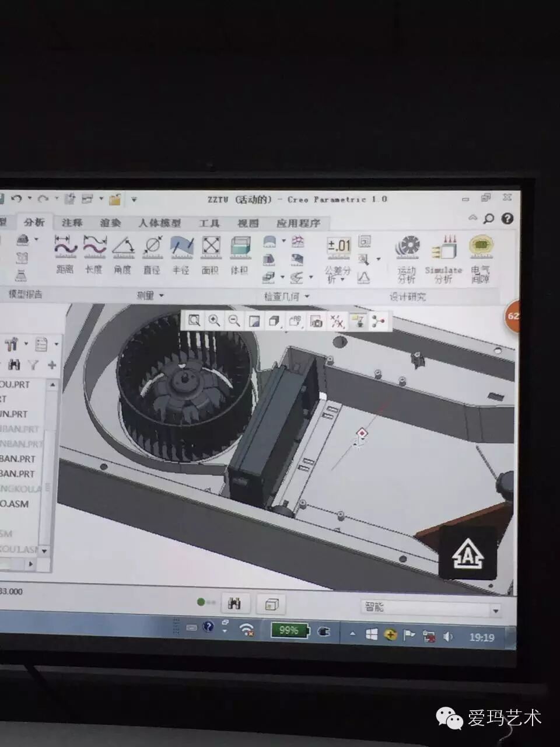
Task: Open the 公差分析 dropdown arrow
Action: click(342, 281)
